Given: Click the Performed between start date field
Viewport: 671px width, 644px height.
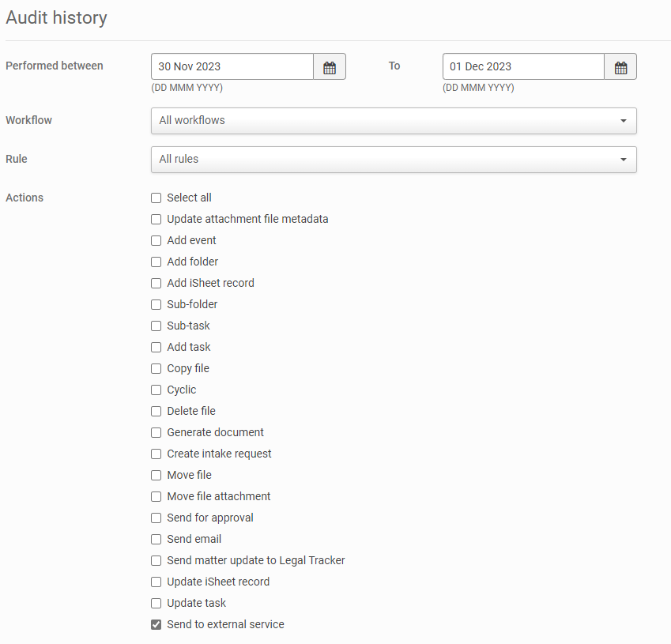Looking at the screenshot, I should pos(232,67).
